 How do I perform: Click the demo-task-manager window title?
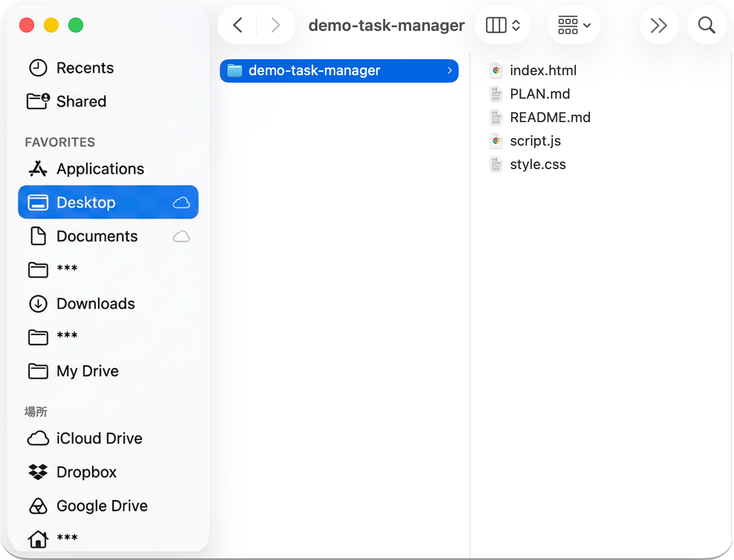tap(387, 25)
